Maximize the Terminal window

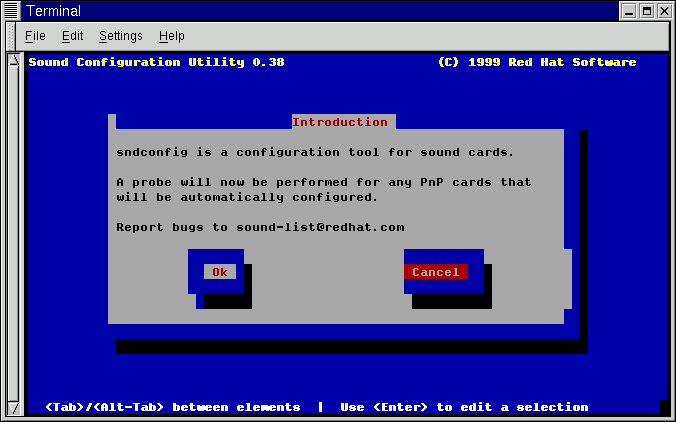click(x=646, y=11)
